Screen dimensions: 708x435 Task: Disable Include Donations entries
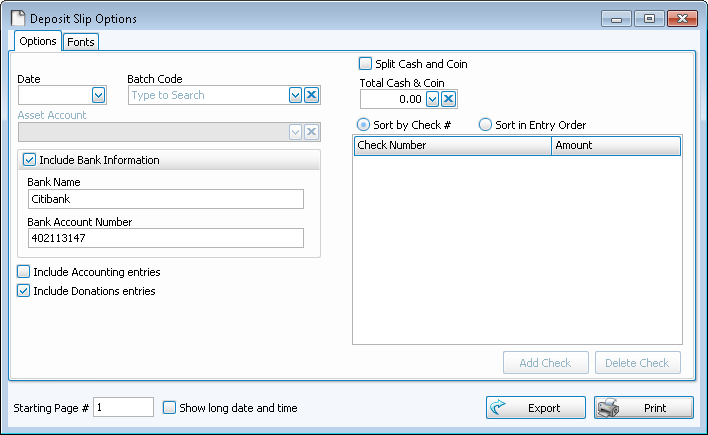pyautogui.click(x=24, y=291)
